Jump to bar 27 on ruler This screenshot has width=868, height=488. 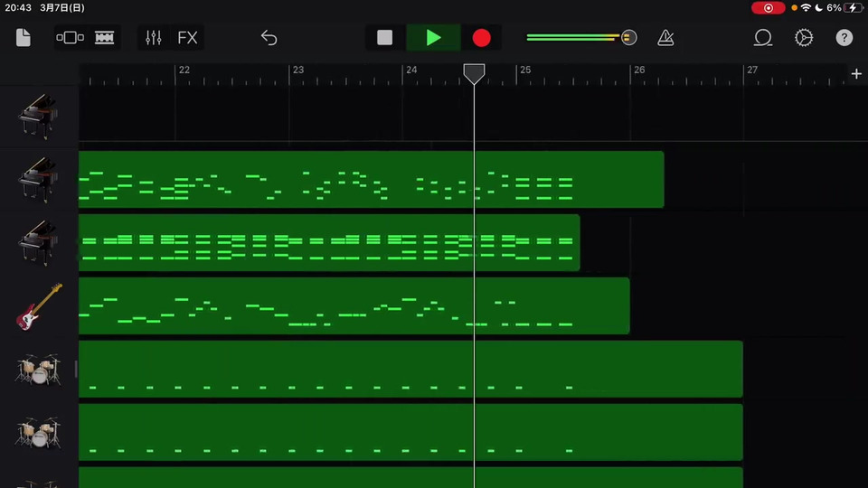pyautogui.click(x=751, y=70)
